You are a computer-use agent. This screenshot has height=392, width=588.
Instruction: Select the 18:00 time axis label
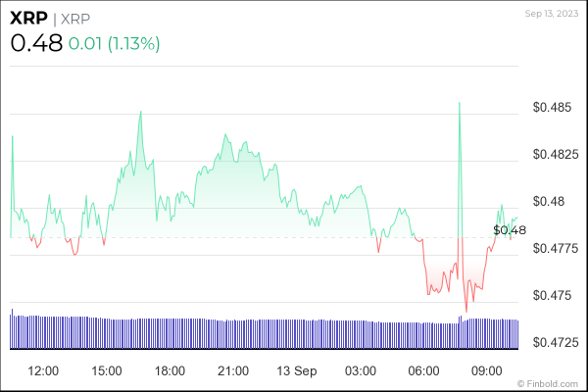[170, 370]
